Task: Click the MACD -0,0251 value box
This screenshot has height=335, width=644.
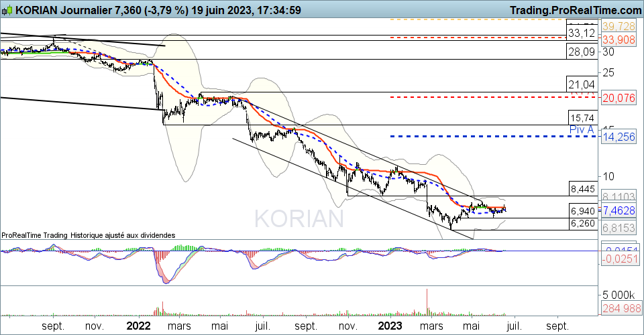Action: [x=620, y=259]
